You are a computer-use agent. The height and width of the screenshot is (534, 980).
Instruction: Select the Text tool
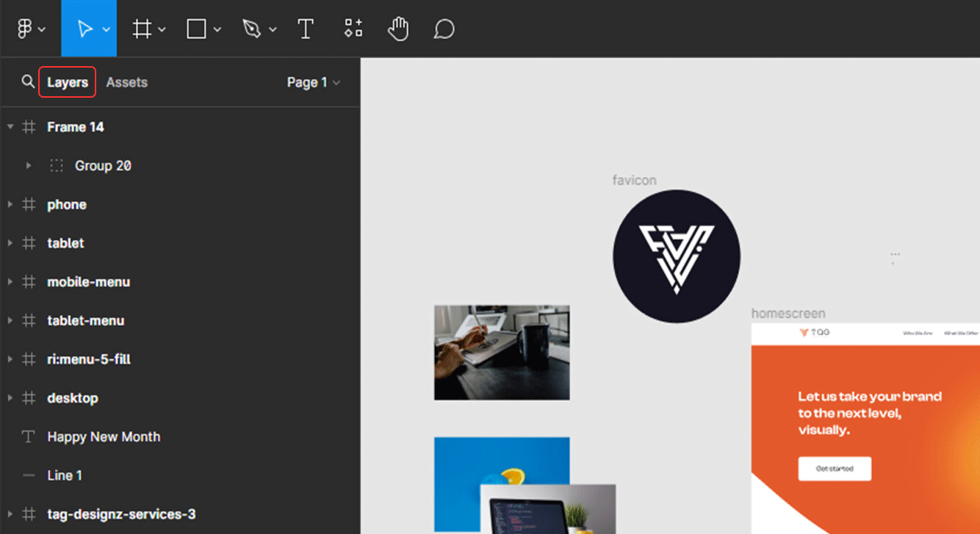(306, 29)
